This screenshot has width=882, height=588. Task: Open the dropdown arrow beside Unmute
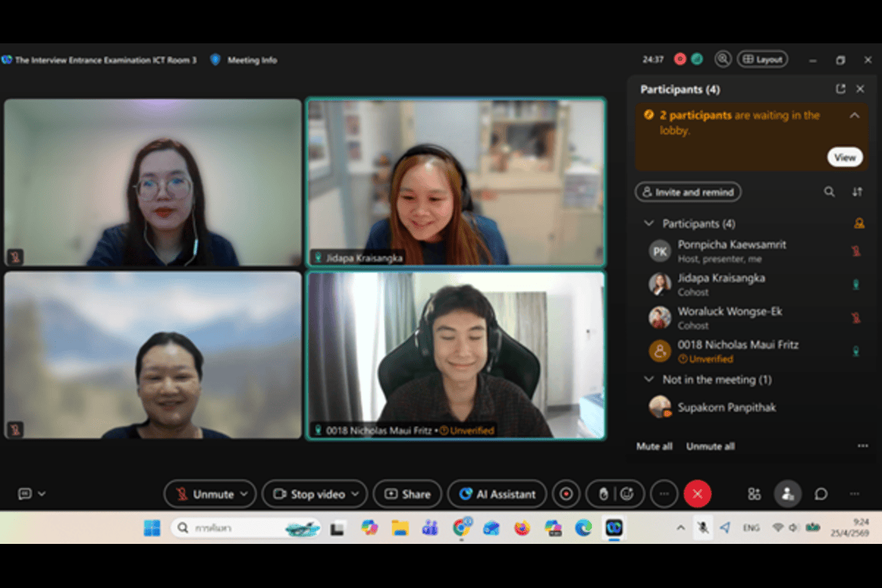tap(244, 494)
